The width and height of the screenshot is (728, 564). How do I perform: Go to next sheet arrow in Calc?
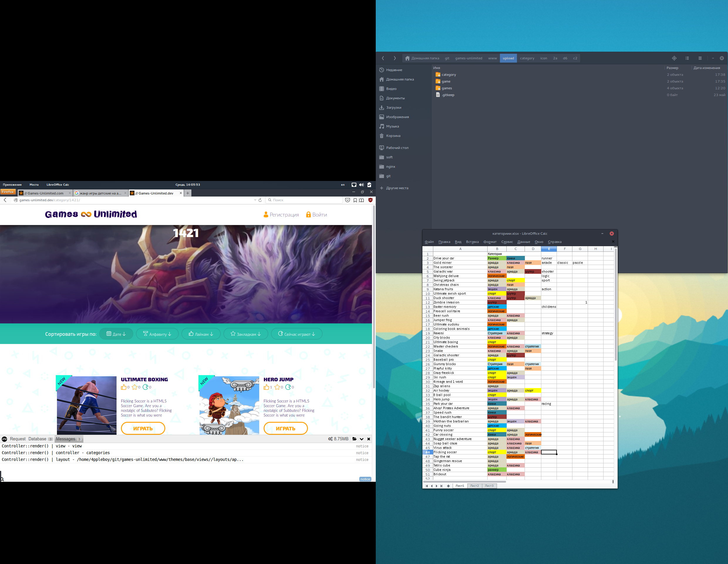click(x=437, y=486)
